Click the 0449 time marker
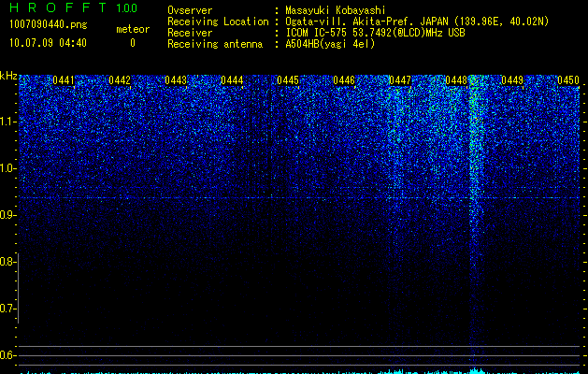The image size is (588, 374). click(512, 80)
